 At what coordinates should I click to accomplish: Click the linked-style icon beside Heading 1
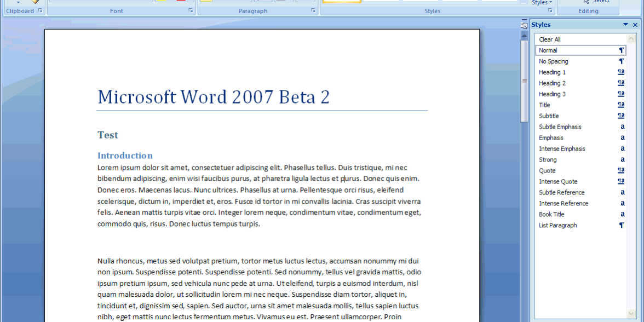click(x=621, y=72)
